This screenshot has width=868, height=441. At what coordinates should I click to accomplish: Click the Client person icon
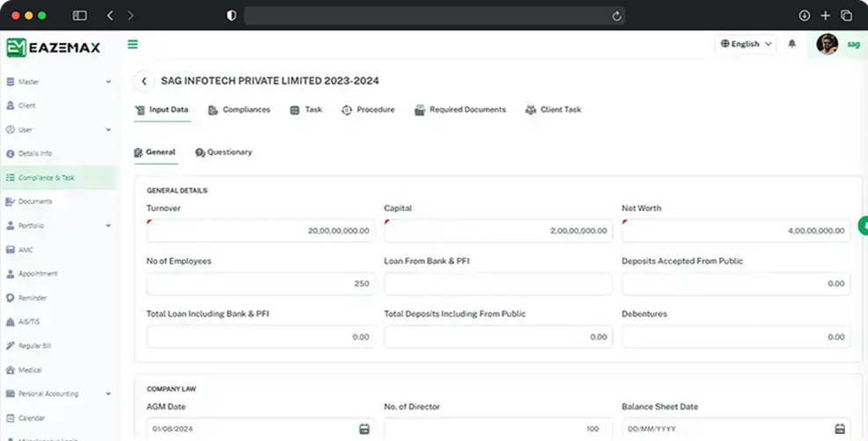10,105
